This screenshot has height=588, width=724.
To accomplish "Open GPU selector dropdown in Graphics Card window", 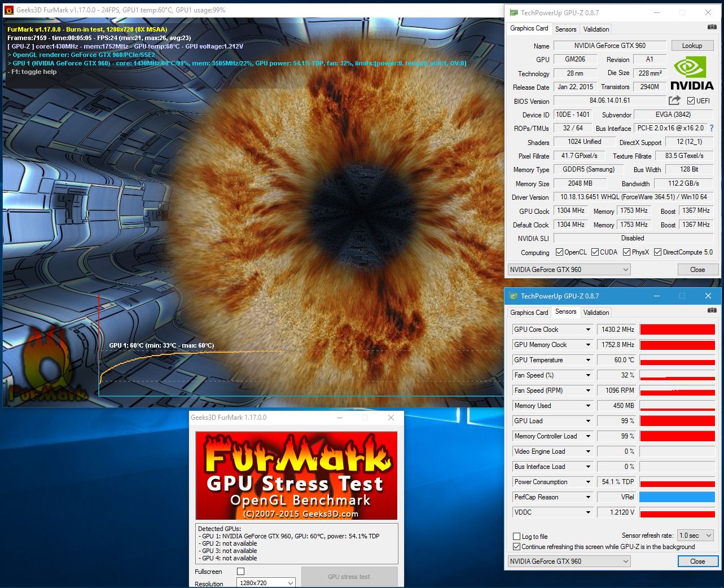I will (569, 270).
